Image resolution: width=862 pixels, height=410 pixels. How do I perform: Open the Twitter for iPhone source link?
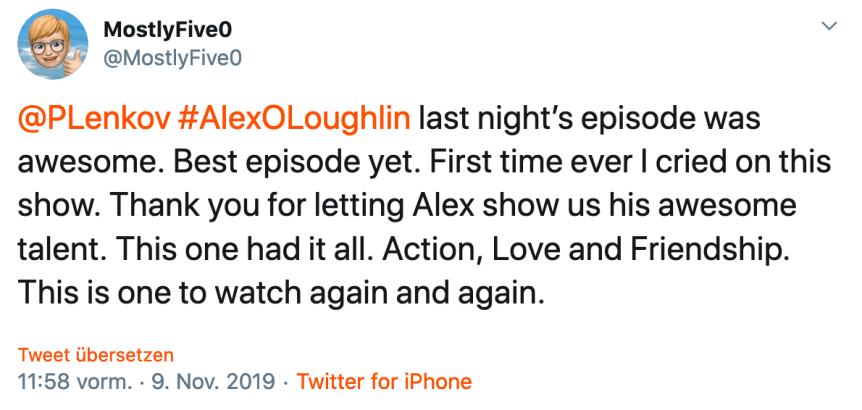click(x=384, y=381)
